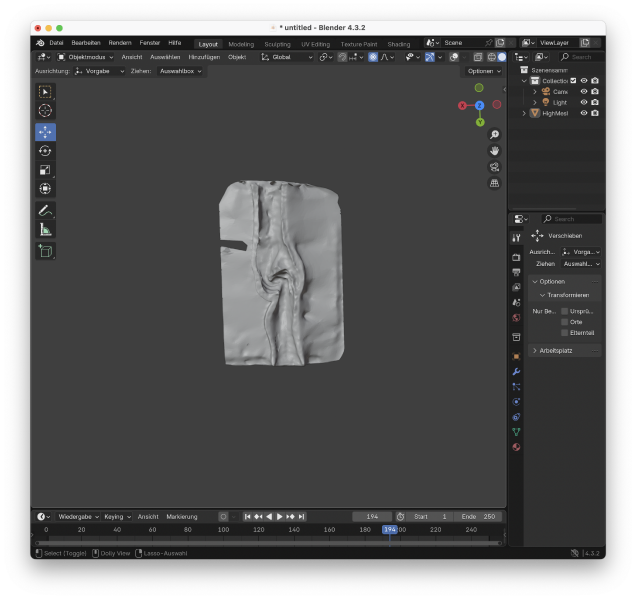Select the Move tool
Screen dimensions: 636x599
tap(45, 132)
